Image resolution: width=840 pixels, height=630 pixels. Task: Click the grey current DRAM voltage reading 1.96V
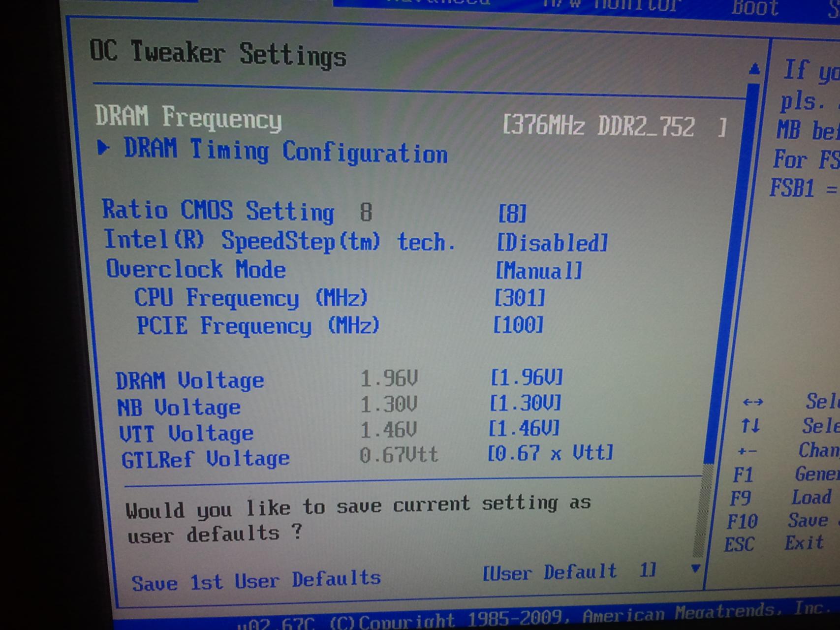pyautogui.click(x=389, y=378)
